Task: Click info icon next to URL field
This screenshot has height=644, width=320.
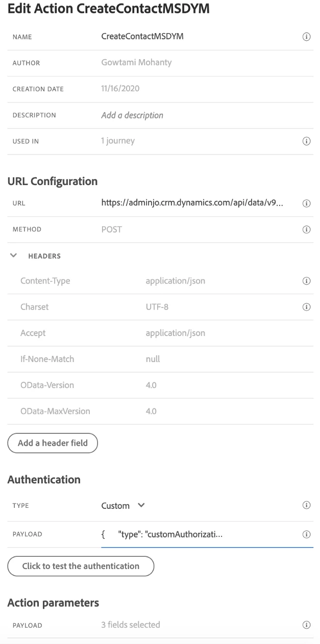Action: [x=307, y=203]
